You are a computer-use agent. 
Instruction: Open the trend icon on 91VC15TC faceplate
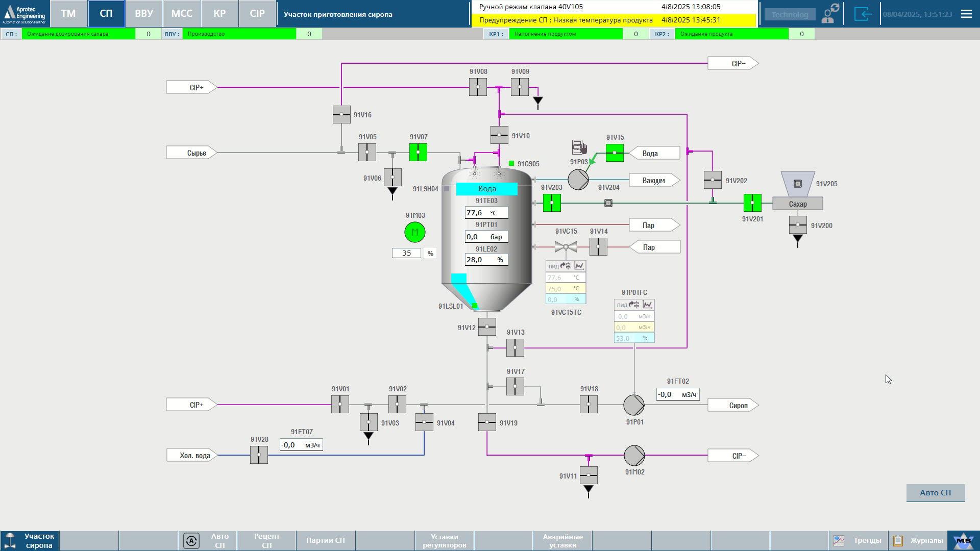tap(579, 266)
